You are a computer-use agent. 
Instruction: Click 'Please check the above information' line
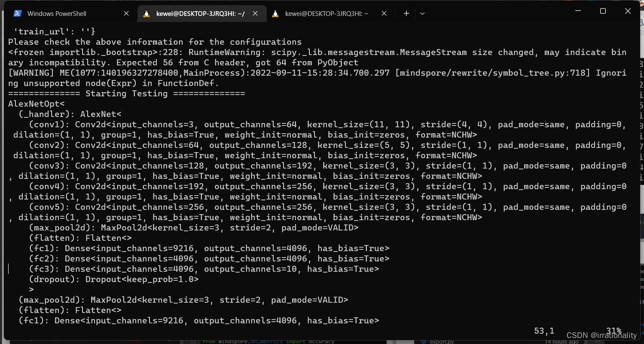tap(155, 42)
